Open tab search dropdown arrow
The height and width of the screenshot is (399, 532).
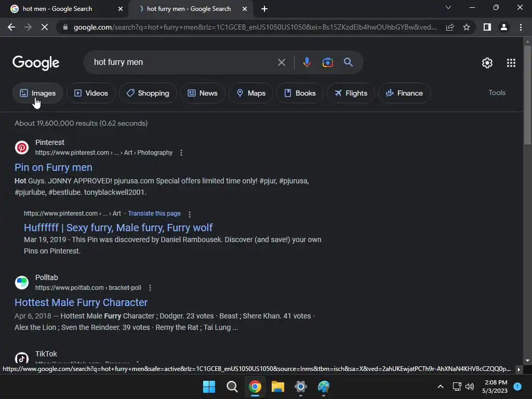(448, 7)
